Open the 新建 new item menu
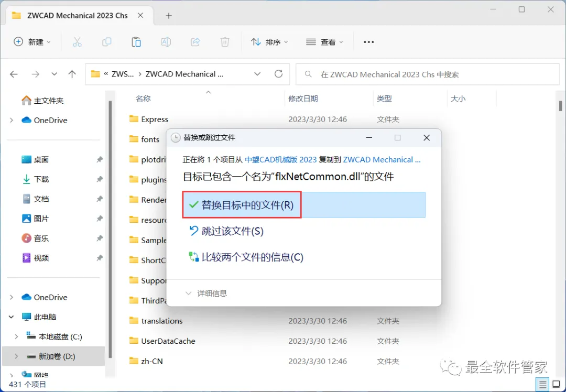Viewport: 566px width, 392px height. pyautogui.click(x=32, y=42)
